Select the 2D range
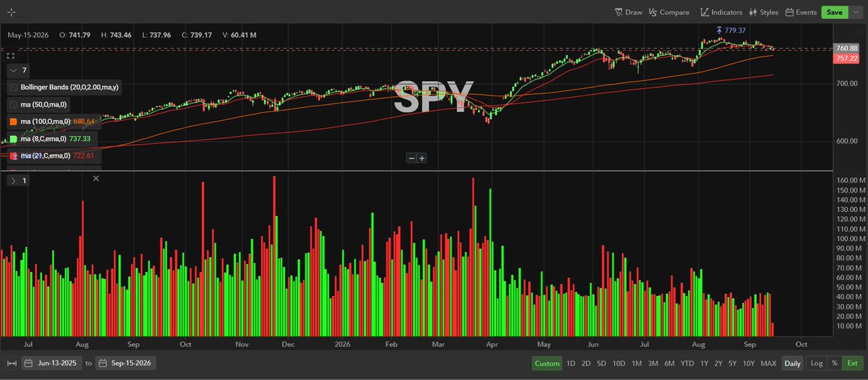 pos(586,363)
